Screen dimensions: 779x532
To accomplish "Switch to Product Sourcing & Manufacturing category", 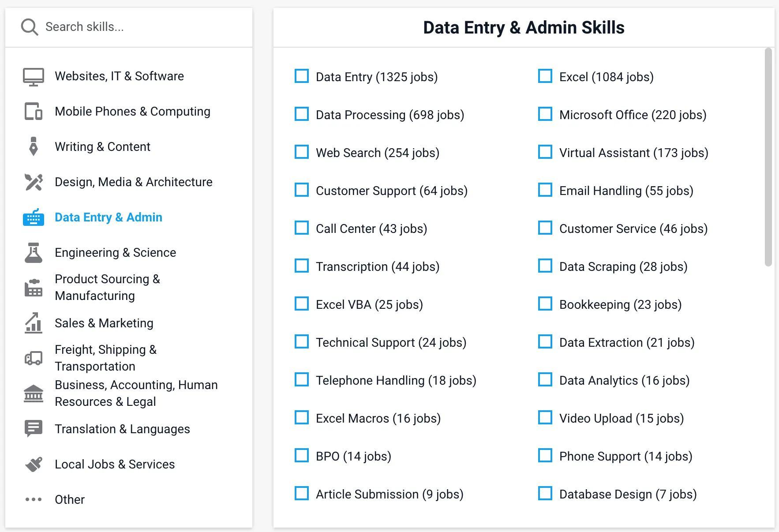I will (107, 287).
